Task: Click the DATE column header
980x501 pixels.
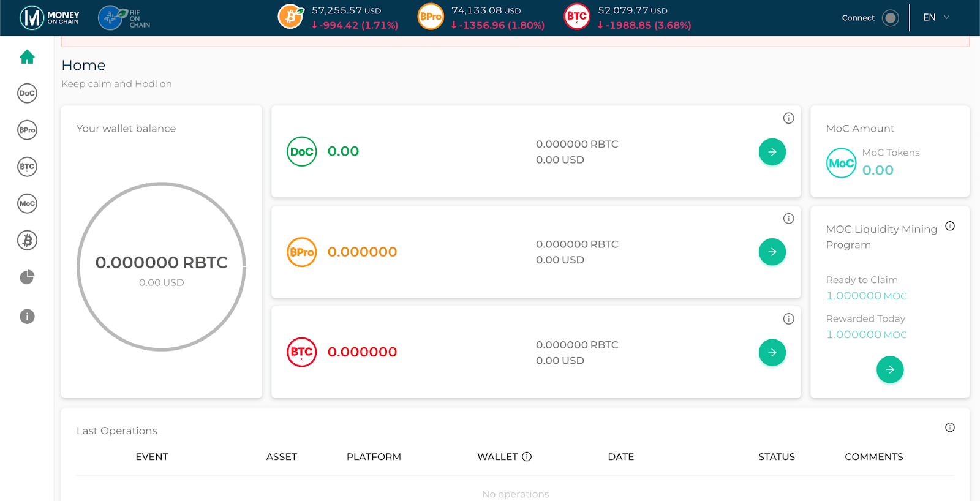Action: tap(621, 457)
